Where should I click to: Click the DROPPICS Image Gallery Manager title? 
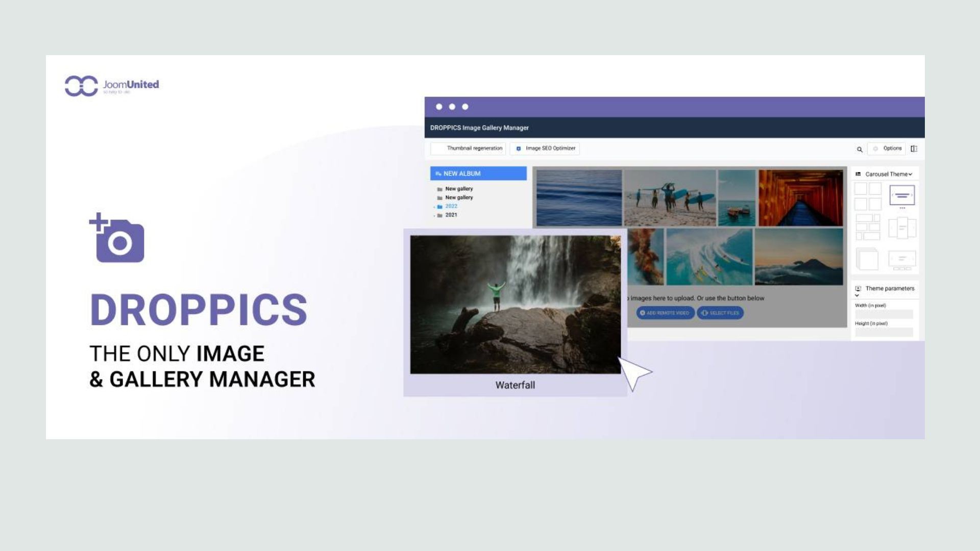479,128
